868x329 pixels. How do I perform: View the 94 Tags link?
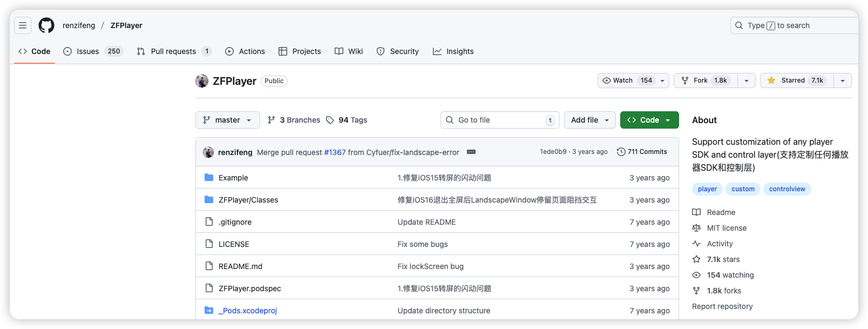347,120
